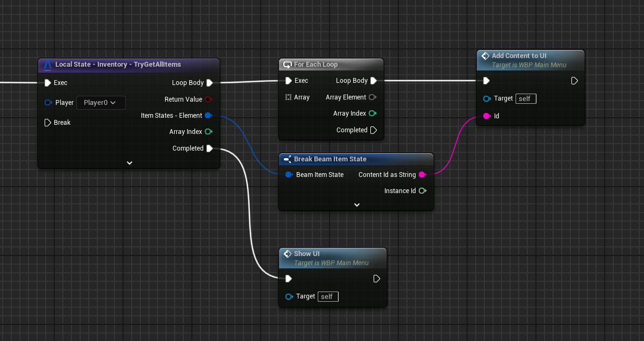644x341 pixels.
Task: Click the Show UI output exec pin
Action: [x=377, y=279]
